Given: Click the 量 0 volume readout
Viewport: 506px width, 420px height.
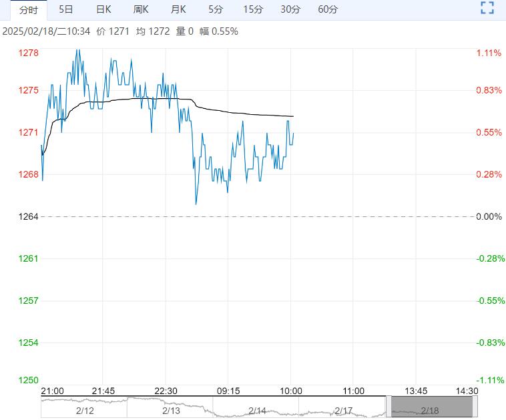Looking at the screenshot, I should click(x=185, y=31).
